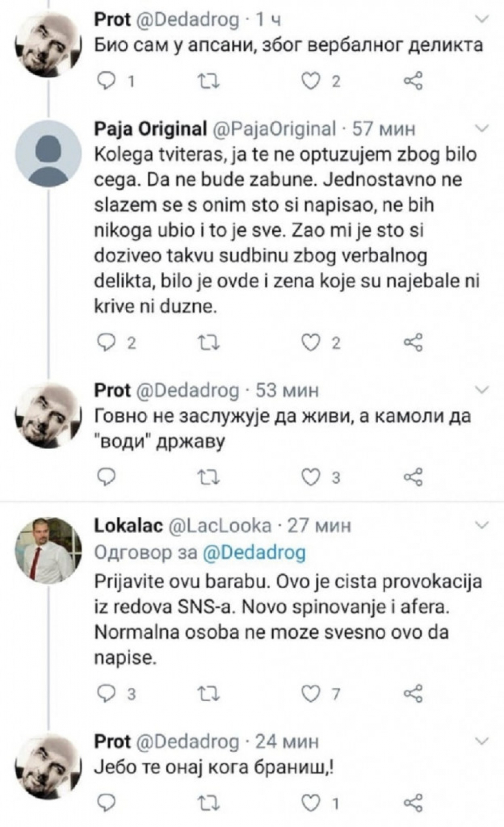This screenshot has height=827, width=504.
Task: Expand menu chevron on Paja Original's tweet
Action: coord(481,129)
